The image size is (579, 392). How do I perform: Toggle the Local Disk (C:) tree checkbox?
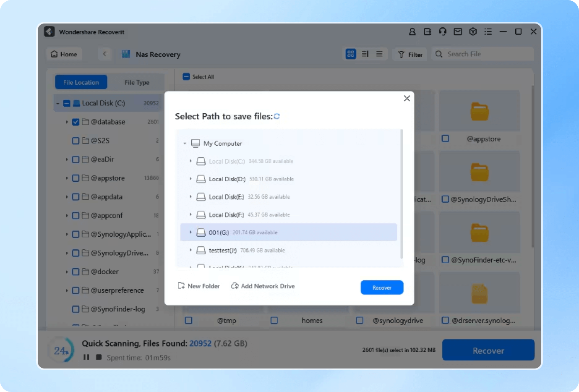[x=66, y=103]
